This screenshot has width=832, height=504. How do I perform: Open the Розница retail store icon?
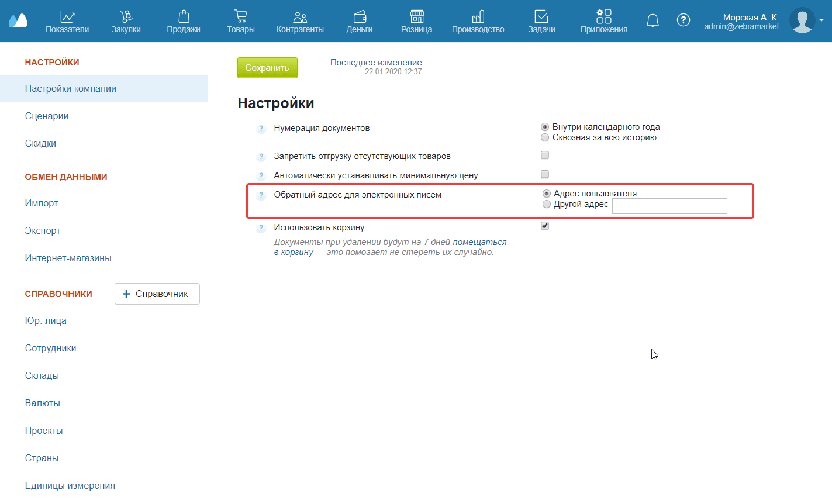coord(416,16)
